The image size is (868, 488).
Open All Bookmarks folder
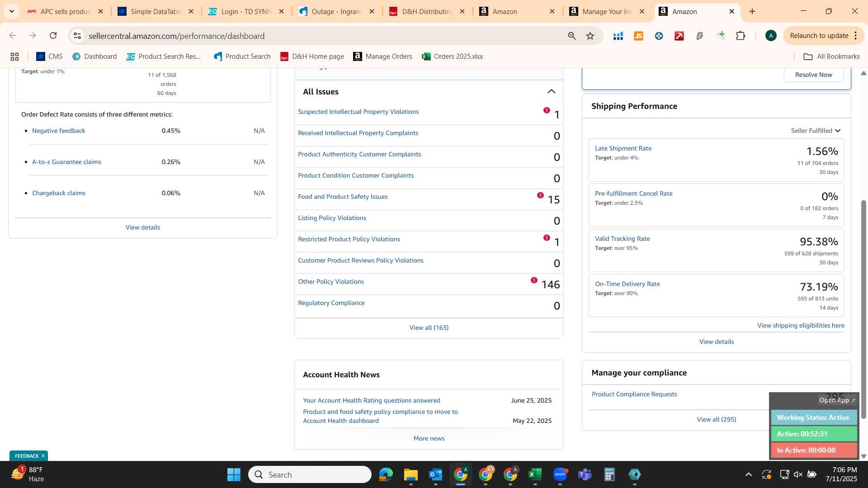click(x=831, y=56)
